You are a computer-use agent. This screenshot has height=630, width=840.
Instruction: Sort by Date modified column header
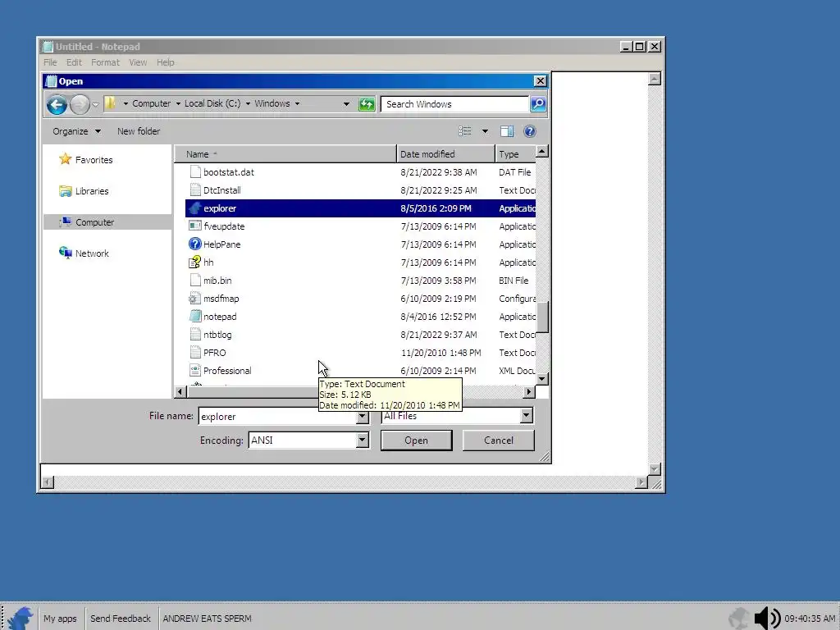446,154
